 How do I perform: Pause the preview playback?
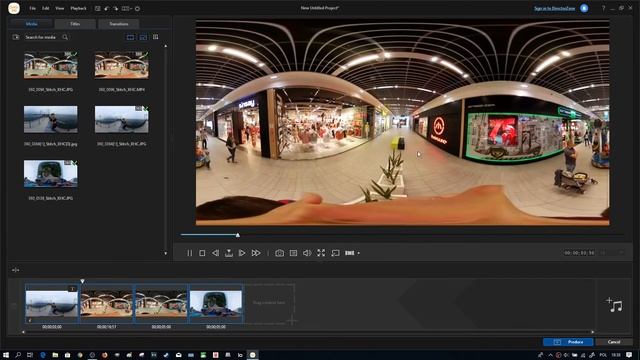pyautogui.click(x=189, y=253)
